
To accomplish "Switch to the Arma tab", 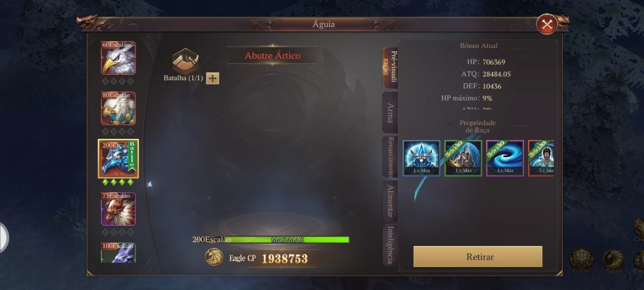I will click(x=390, y=112).
